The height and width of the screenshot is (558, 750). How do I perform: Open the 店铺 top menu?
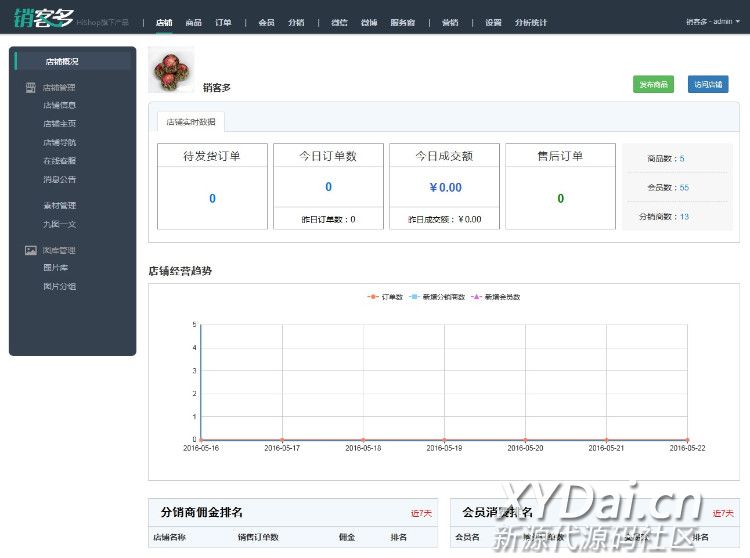(x=164, y=22)
